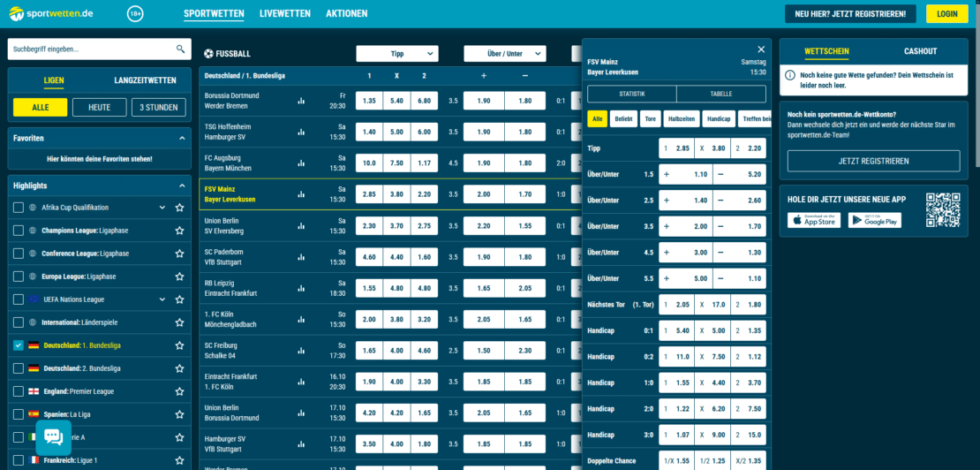Uncheck Deutschland 1. Bundesliga checkbox

tap(19, 345)
